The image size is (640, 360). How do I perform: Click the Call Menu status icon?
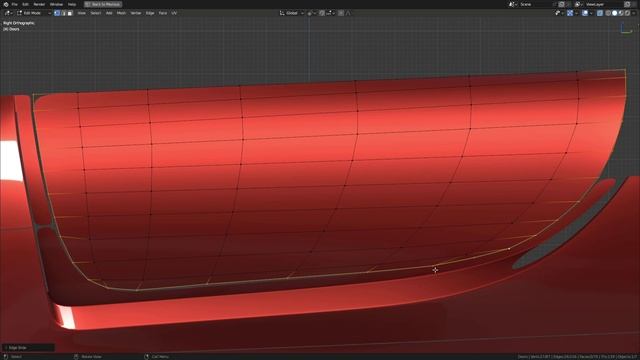point(147,357)
